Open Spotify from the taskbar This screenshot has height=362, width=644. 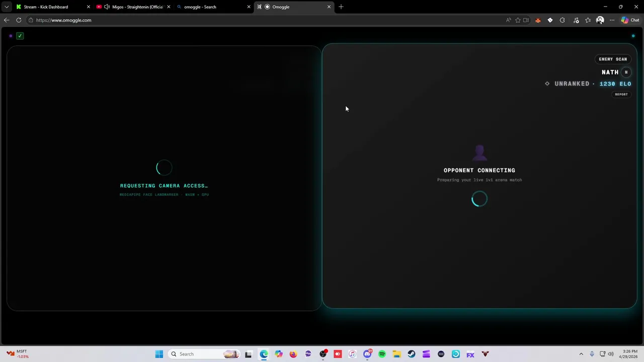coord(382,354)
